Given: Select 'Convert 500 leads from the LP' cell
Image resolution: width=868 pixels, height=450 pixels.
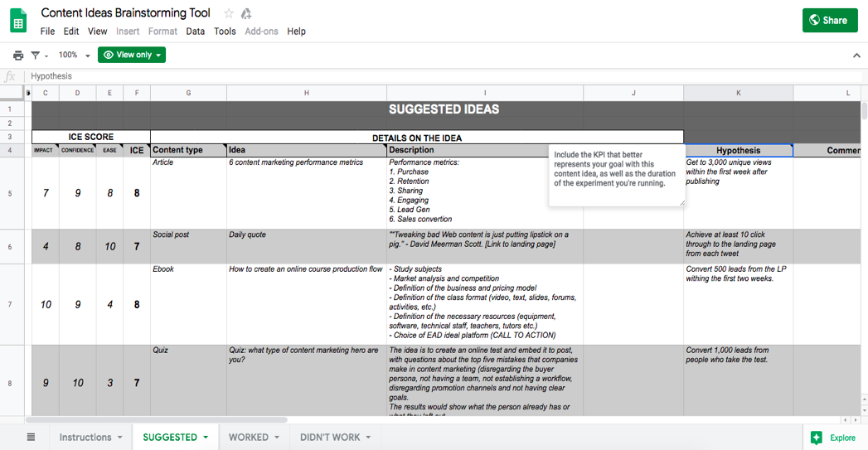Looking at the screenshot, I should point(739,304).
